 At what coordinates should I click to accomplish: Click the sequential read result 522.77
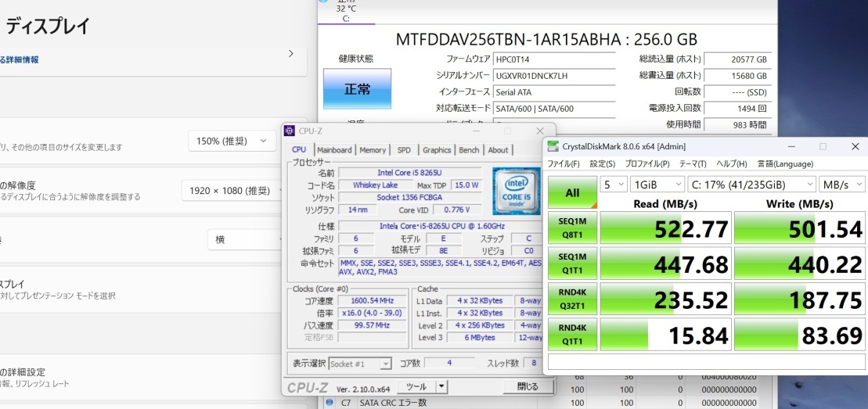666,228
